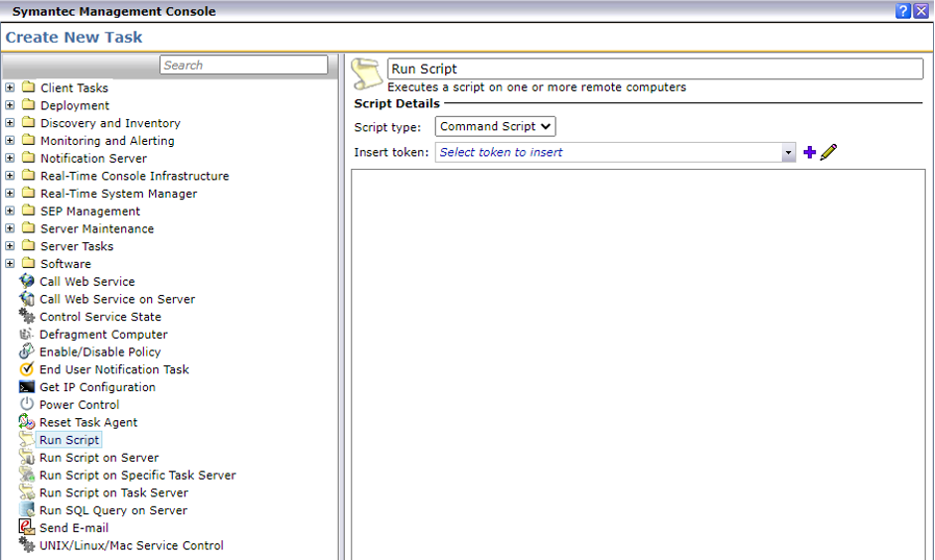
Task: Click the Get IP Configuration terminal icon
Action: [x=27, y=387]
